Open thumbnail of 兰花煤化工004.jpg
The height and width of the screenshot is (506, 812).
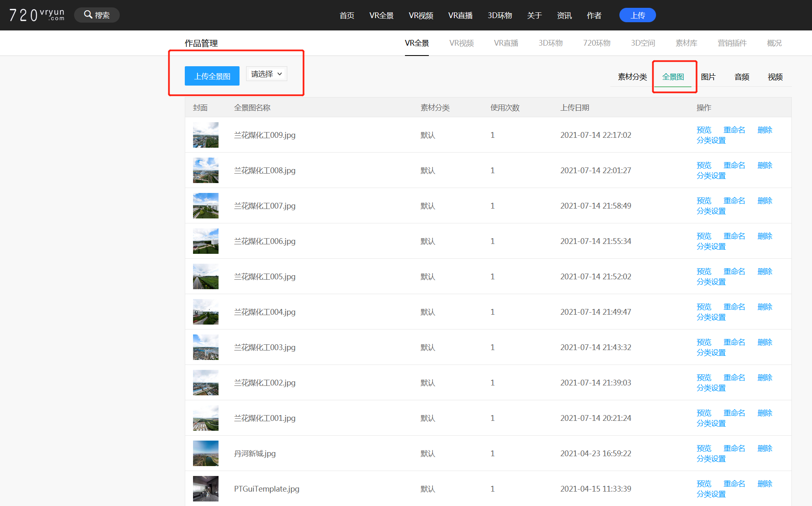tap(206, 312)
